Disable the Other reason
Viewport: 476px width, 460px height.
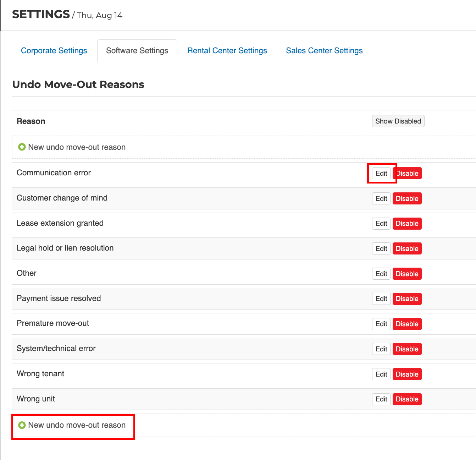pyautogui.click(x=407, y=274)
